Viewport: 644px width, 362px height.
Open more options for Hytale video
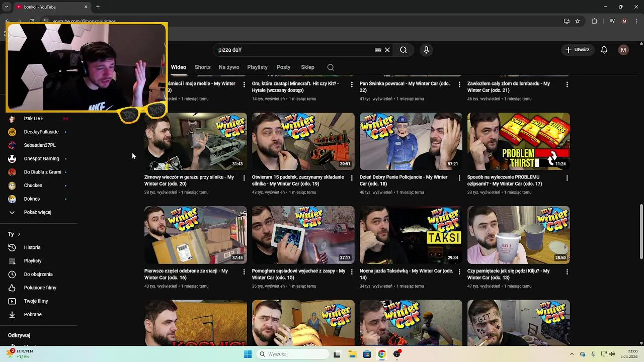352,84
